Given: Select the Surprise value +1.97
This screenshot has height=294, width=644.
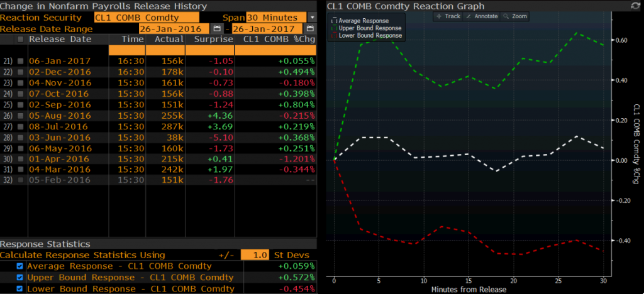Looking at the screenshot, I should point(220,170).
